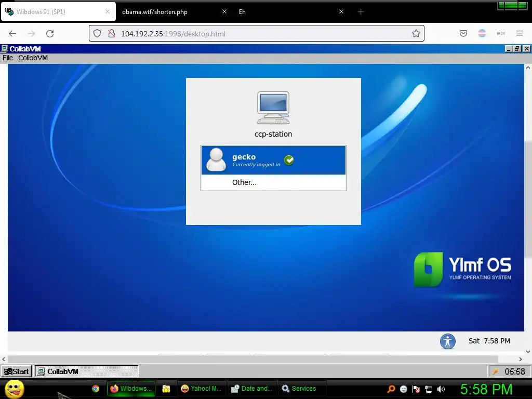Close the CollabVM window

click(x=526, y=49)
